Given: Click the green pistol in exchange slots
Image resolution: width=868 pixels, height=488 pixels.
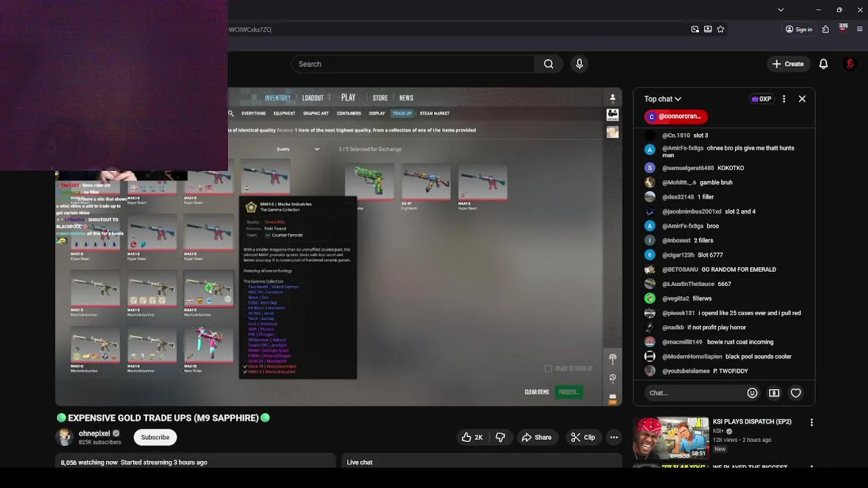Looking at the screenshot, I should coord(369,183).
